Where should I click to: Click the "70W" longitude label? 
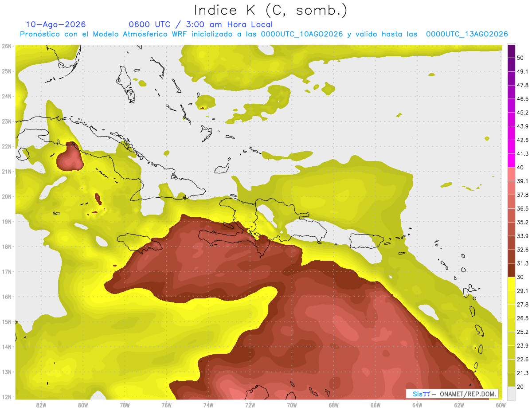292,405
